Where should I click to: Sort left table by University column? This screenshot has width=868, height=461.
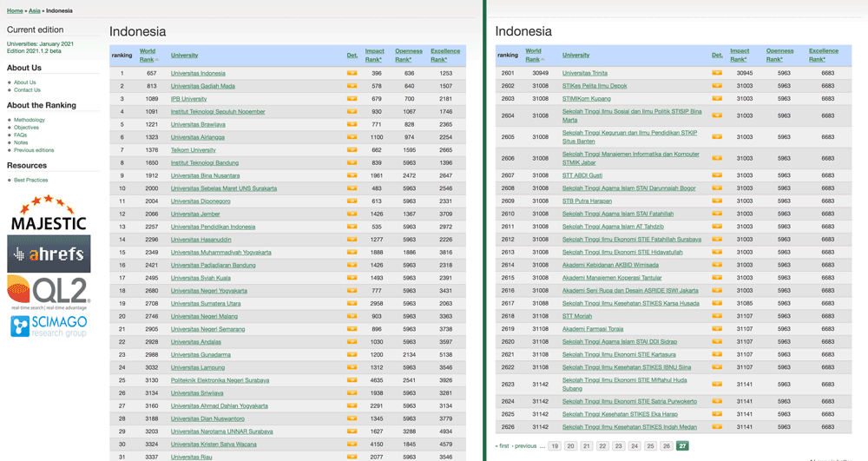pyautogui.click(x=184, y=56)
